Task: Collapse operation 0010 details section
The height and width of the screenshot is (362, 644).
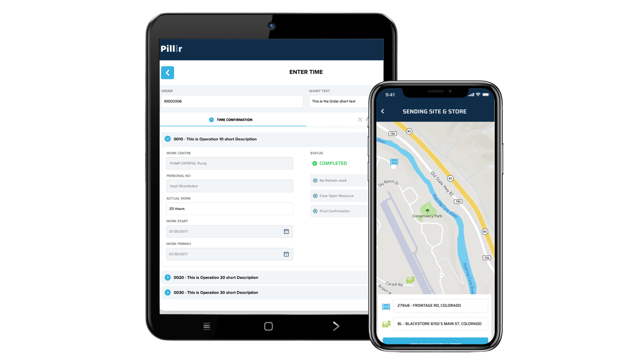Action: [x=168, y=139]
